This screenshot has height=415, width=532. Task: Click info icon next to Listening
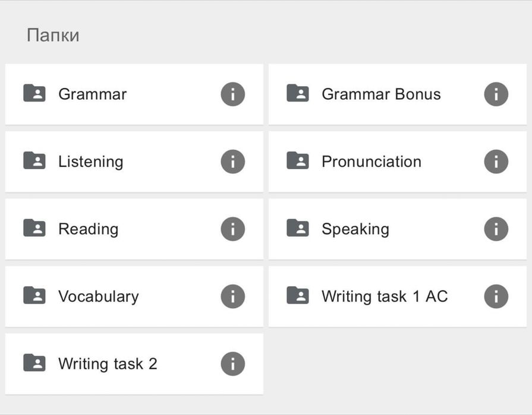tap(232, 161)
